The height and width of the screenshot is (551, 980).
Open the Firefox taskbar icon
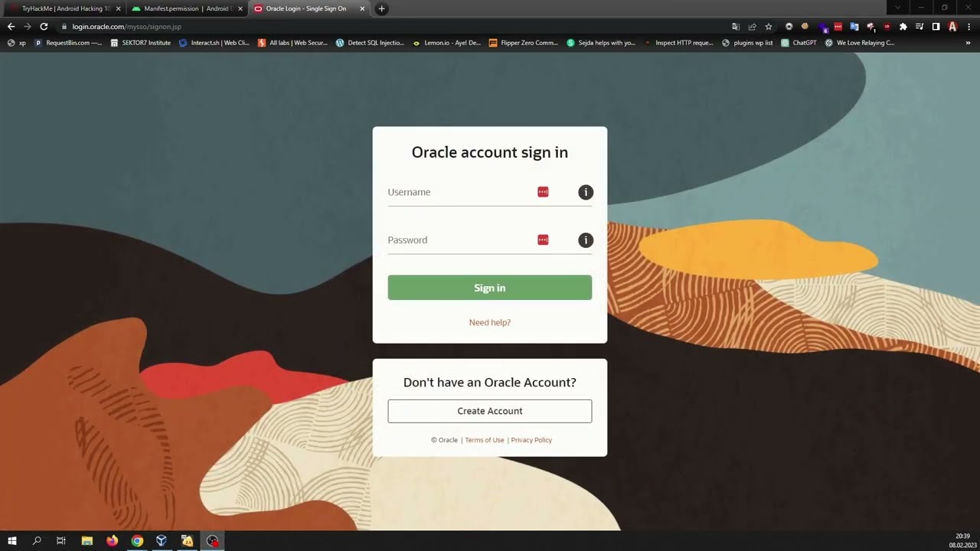coord(113,541)
